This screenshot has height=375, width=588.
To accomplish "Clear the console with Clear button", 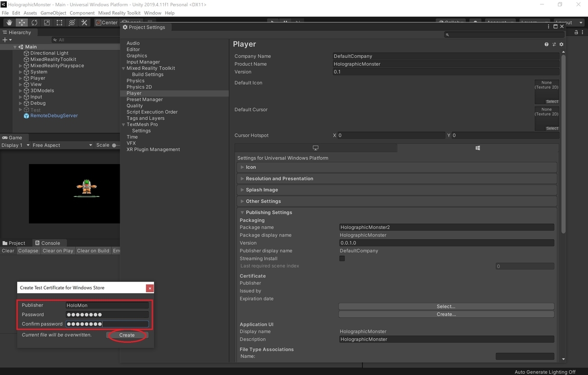I will click(x=8, y=251).
